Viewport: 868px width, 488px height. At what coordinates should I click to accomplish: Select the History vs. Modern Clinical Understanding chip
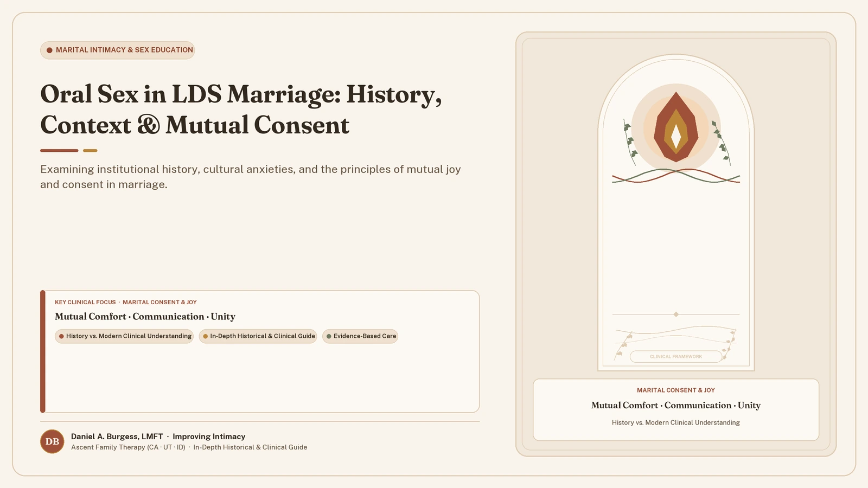click(124, 336)
